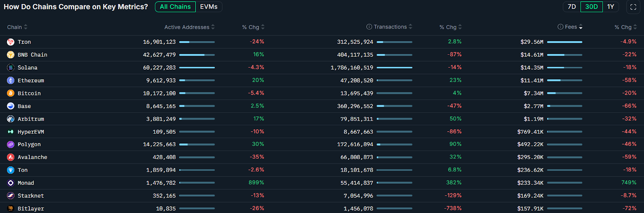
Task: Click the Polygon logo icon
Action: pos(11,145)
